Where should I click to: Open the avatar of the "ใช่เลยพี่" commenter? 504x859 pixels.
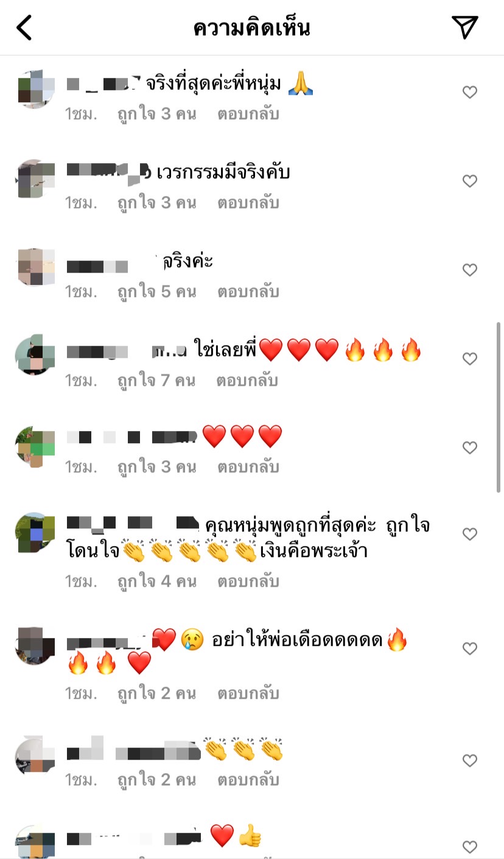pos(35,354)
